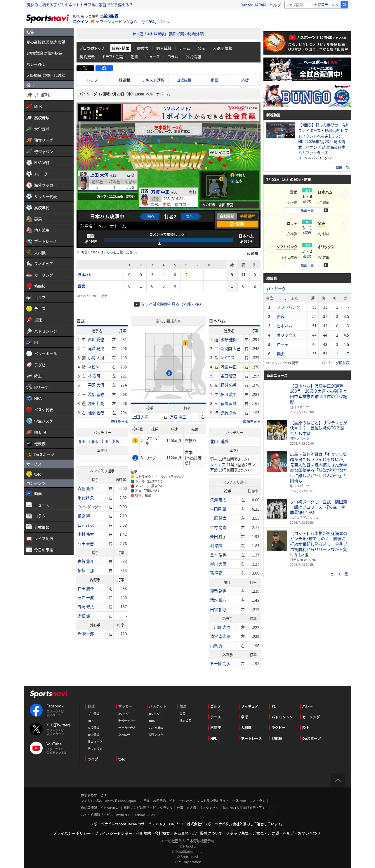Click the ウェブ検索 search input field
375x868 pixels.
click(298, 5)
